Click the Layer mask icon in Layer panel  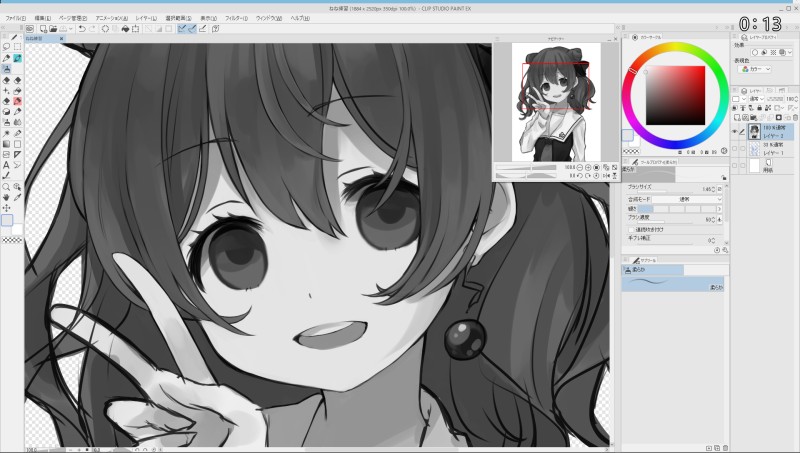pos(779,118)
